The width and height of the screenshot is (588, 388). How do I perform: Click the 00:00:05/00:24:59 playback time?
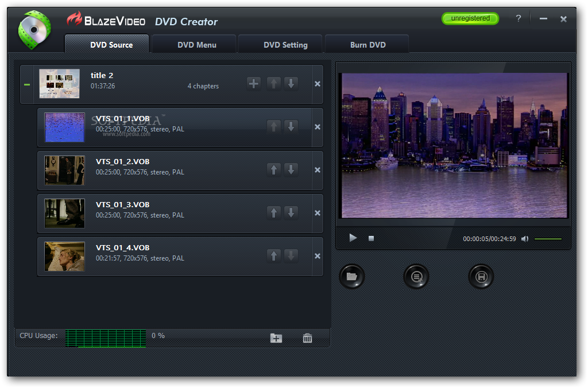[489, 239]
